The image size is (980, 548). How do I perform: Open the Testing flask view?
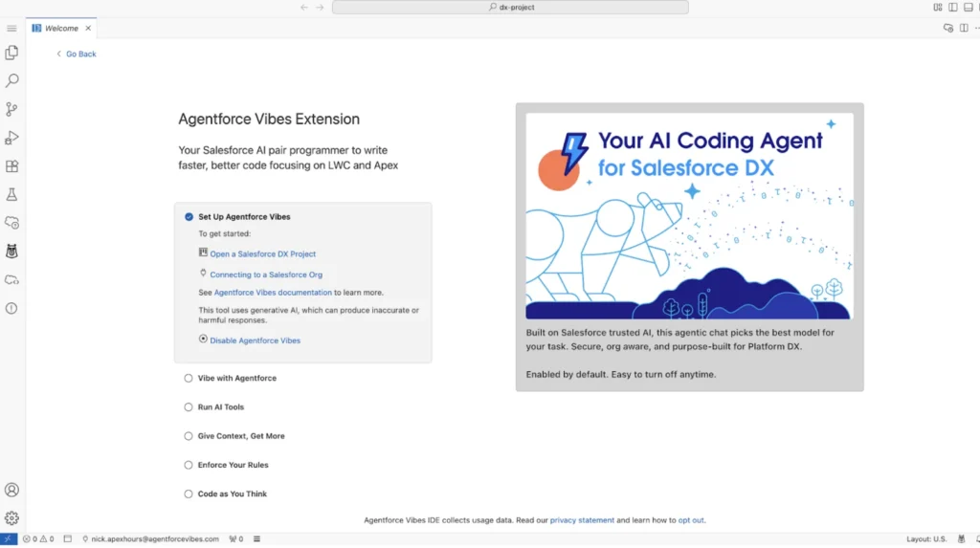click(x=11, y=194)
